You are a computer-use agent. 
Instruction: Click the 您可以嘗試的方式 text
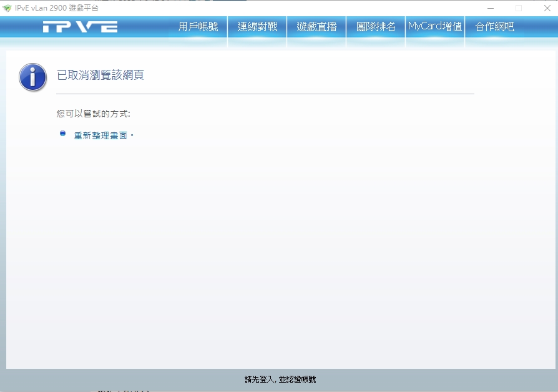[x=93, y=114]
